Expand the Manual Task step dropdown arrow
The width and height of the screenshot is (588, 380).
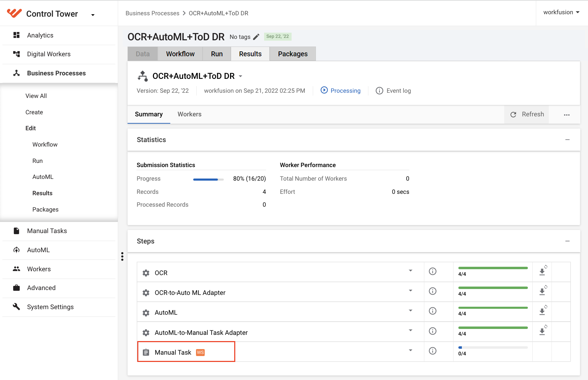pyautogui.click(x=410, y=350)
